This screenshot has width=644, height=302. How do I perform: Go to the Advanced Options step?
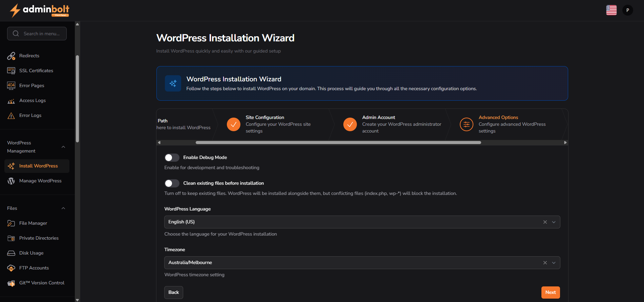click(x=506, y=124)
